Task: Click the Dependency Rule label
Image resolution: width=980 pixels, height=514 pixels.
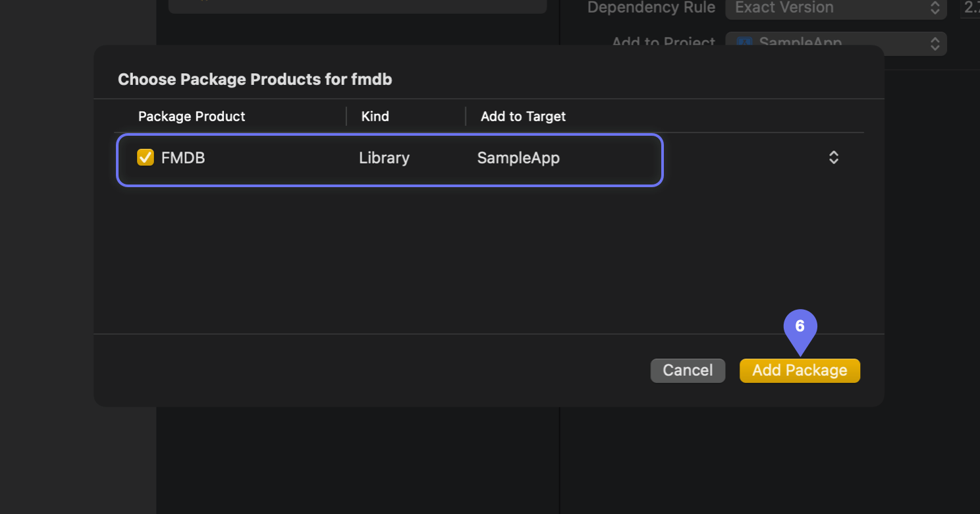Action: 651,8
